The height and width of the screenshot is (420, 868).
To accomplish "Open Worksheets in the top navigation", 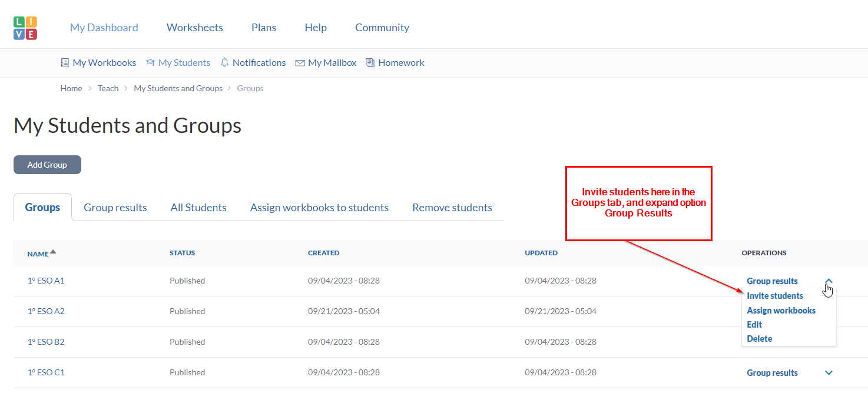I will click(194, 28).
